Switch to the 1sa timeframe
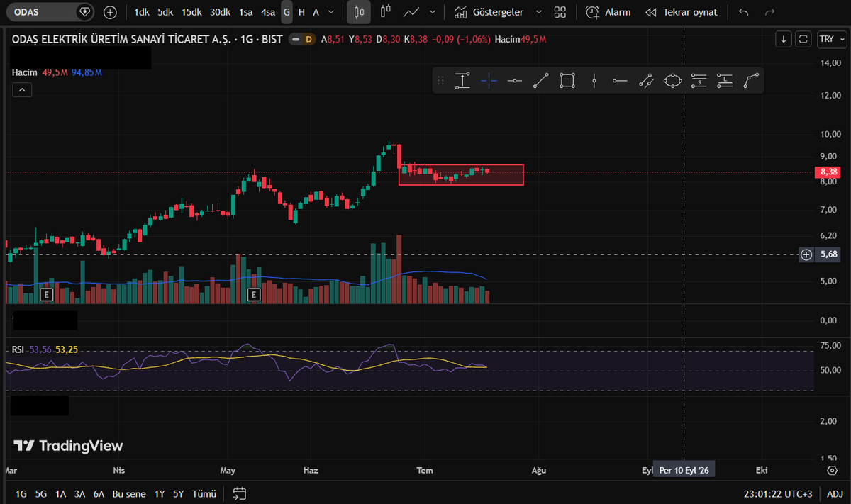The height and width of the screenshot is (504, 851). (245, 12)
